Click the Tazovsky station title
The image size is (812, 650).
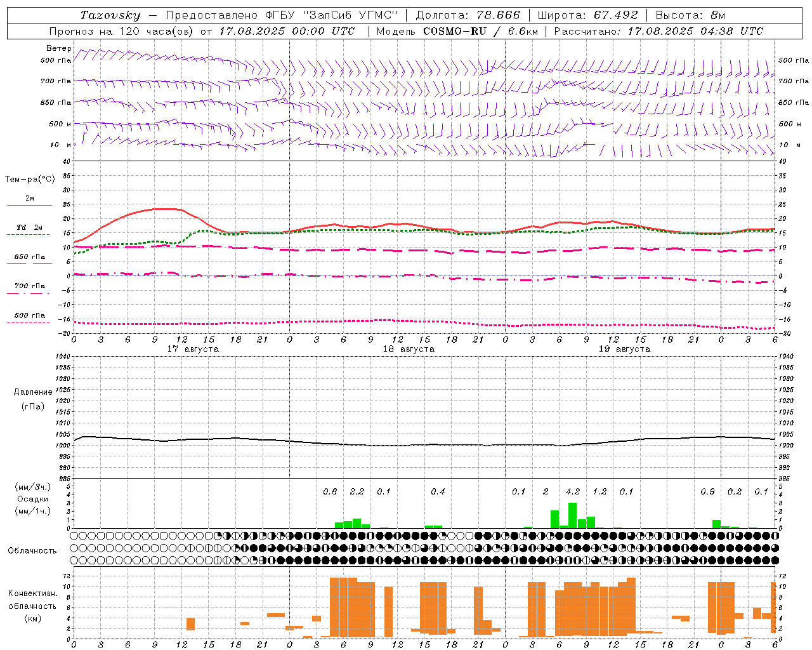click(x=110, y=15)
